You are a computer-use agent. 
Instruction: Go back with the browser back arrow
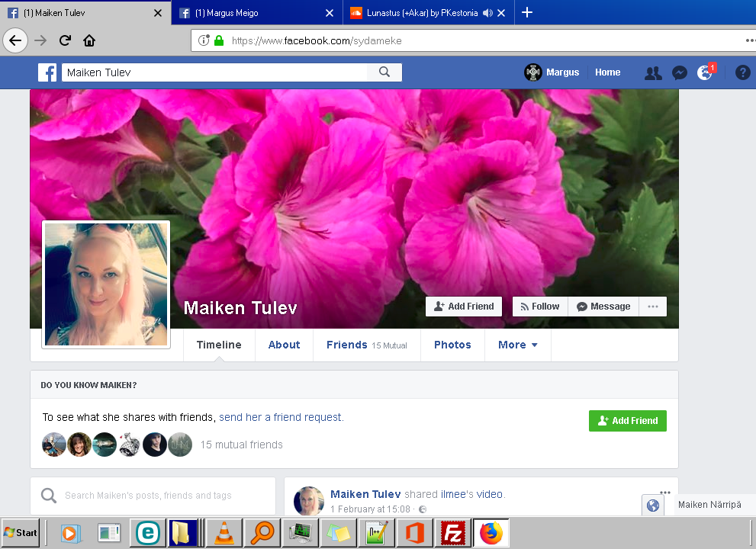pos(15,40)
